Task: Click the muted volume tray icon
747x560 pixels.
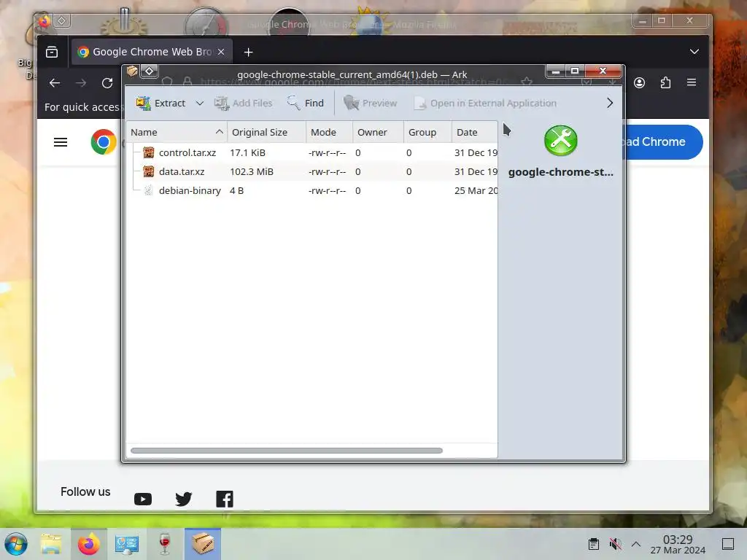Action: point(615,544)
